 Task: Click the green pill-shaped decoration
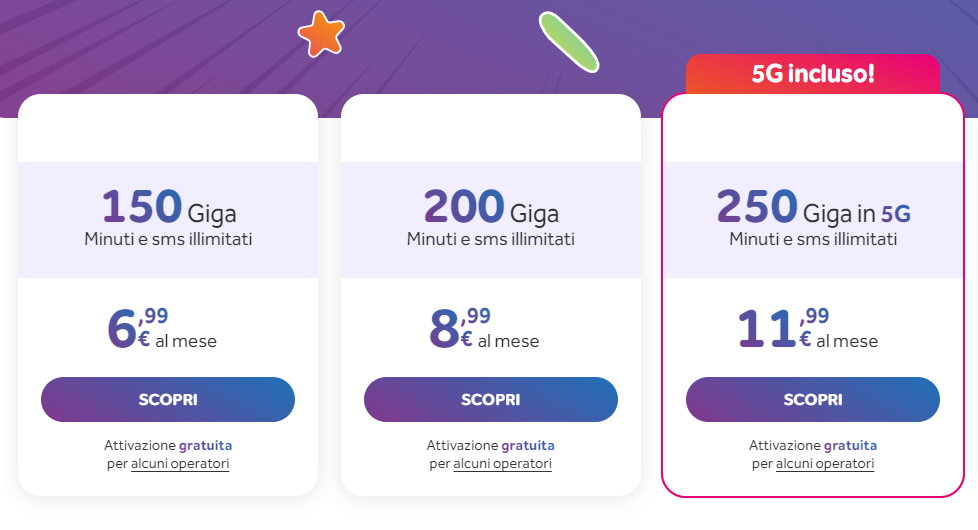[x=568, y=42]
